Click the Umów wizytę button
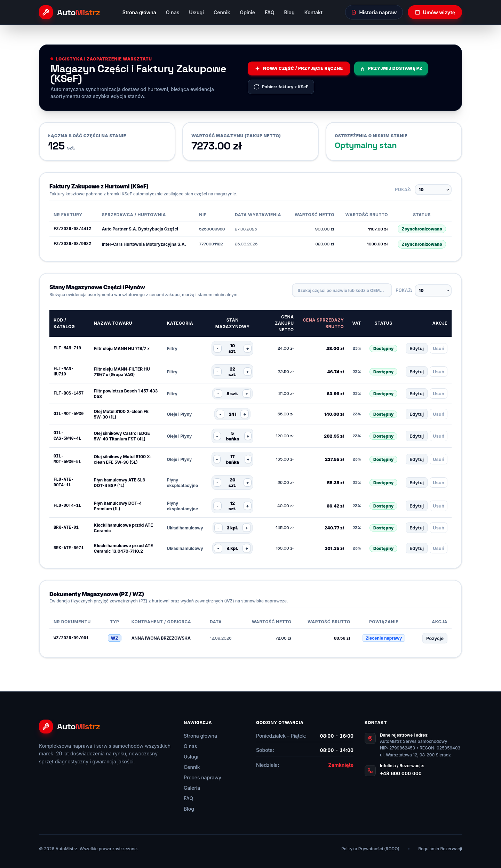 point(435,13)
